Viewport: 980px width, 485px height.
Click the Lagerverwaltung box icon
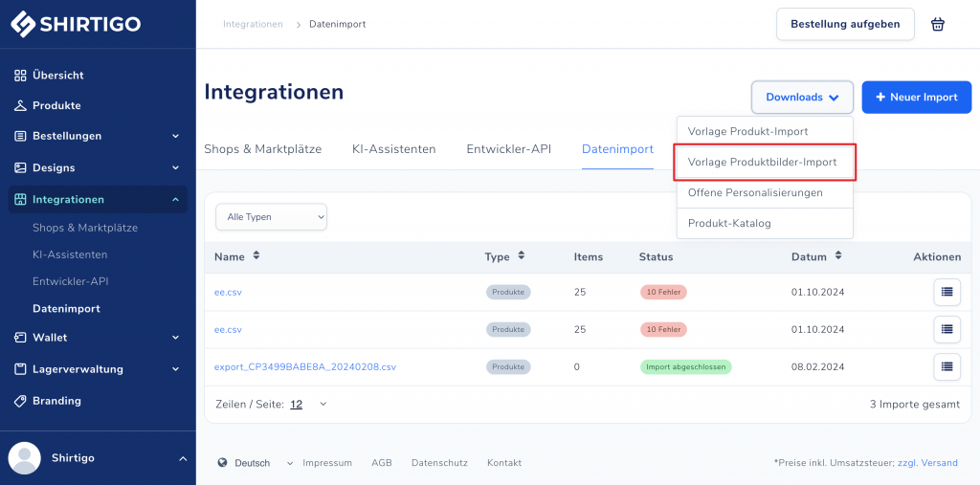tap(21, 368)
